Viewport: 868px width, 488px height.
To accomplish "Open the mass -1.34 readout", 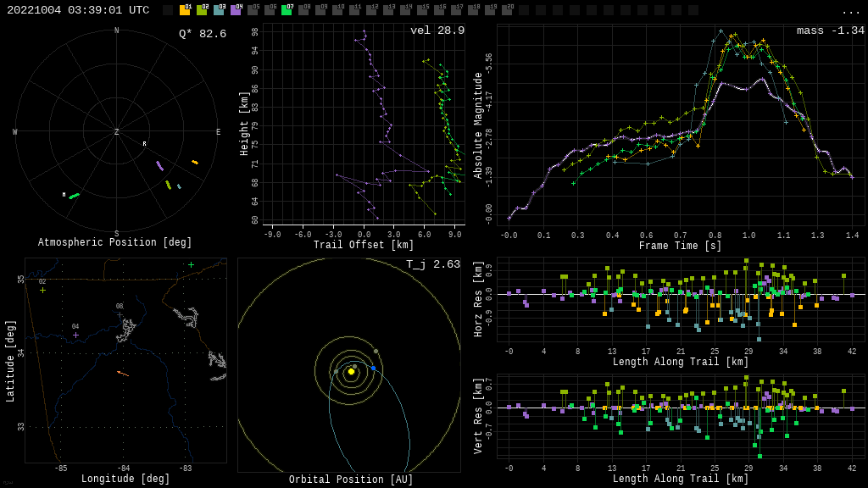I will click(831, 30).
